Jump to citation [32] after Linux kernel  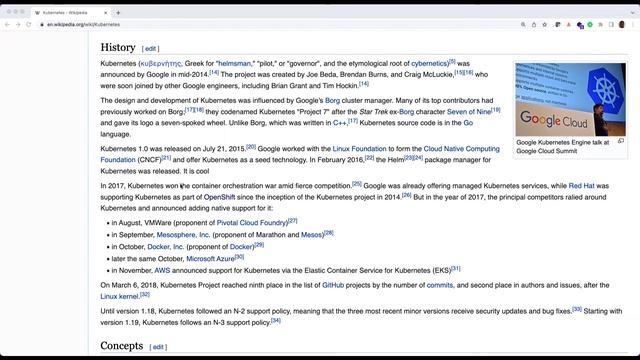tap(144, 295)
